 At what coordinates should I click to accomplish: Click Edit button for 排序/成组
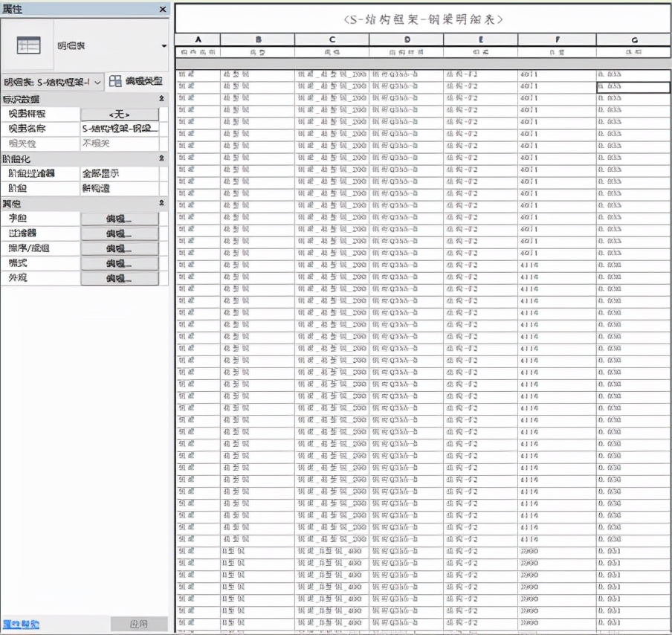point(119,248)
